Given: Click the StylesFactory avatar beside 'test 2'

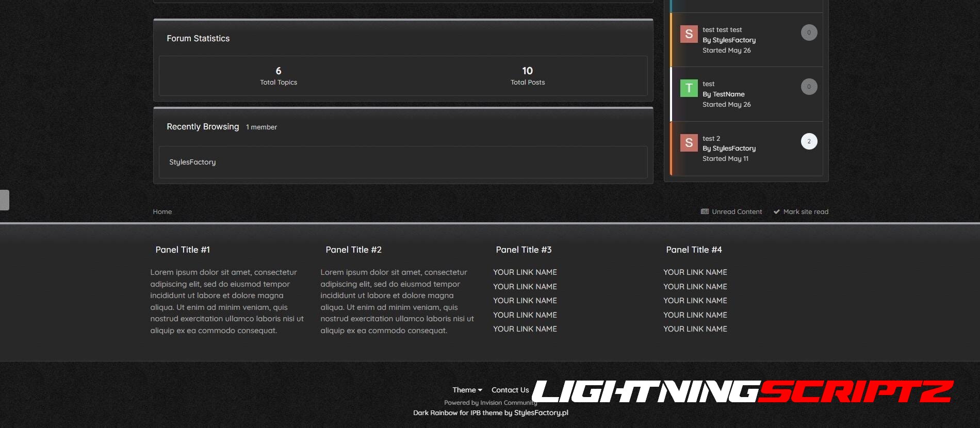Looking at the screenshot, I should pos(689,143).
